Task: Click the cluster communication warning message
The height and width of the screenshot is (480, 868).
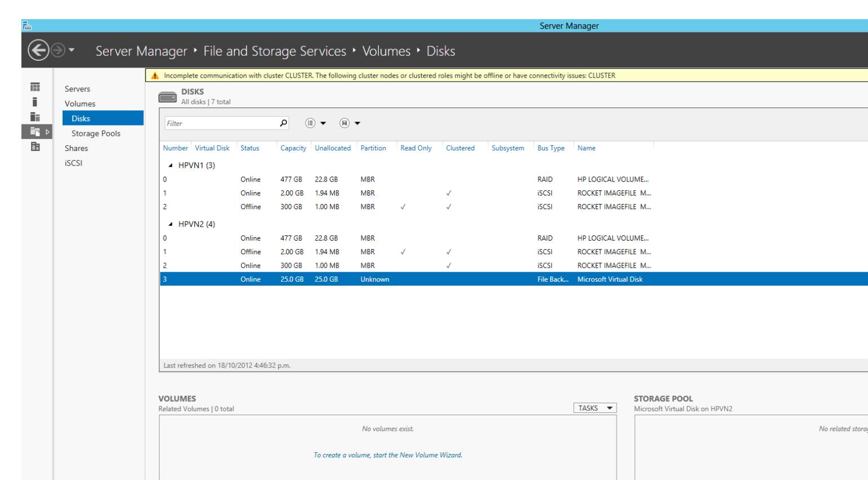Action: [x=389, y=75]
